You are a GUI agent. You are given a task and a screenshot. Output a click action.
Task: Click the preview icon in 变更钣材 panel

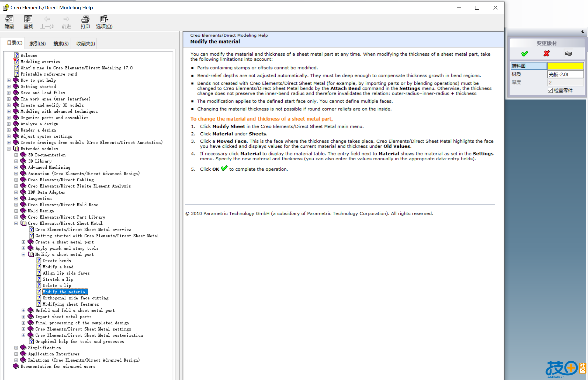(x=569, y=54)
